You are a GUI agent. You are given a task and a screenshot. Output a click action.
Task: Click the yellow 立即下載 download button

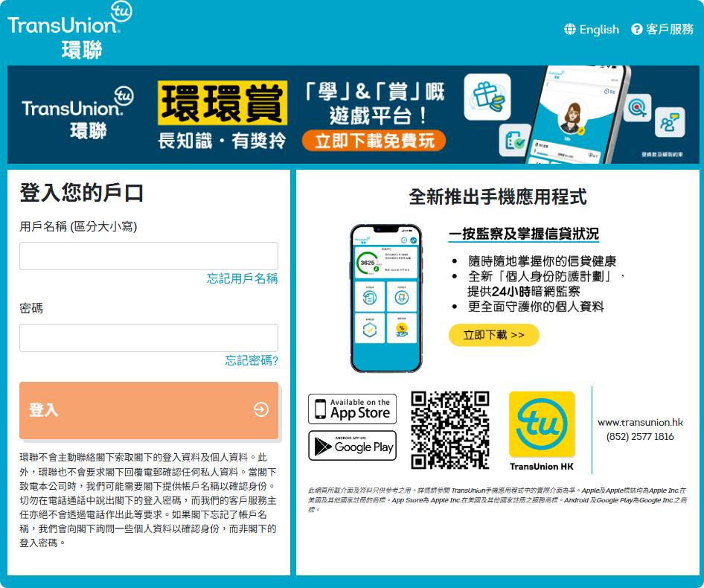point(493,336)
